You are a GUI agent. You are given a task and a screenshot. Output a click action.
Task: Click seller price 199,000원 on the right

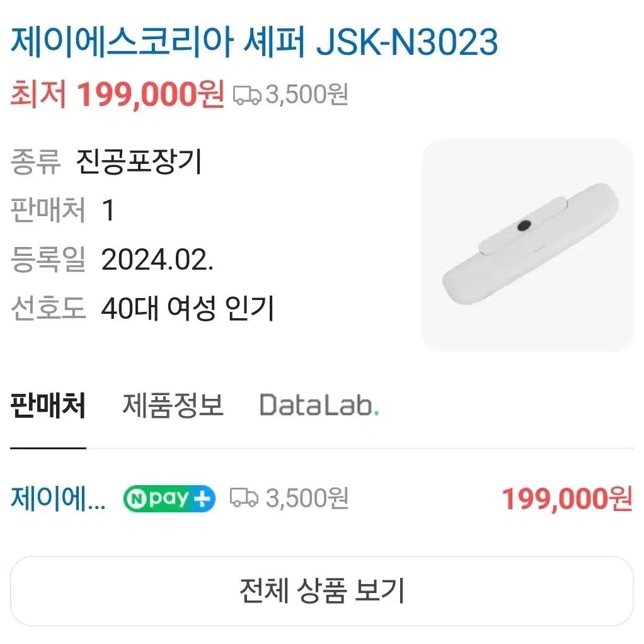pyautogui.click(x=566, y=499)
